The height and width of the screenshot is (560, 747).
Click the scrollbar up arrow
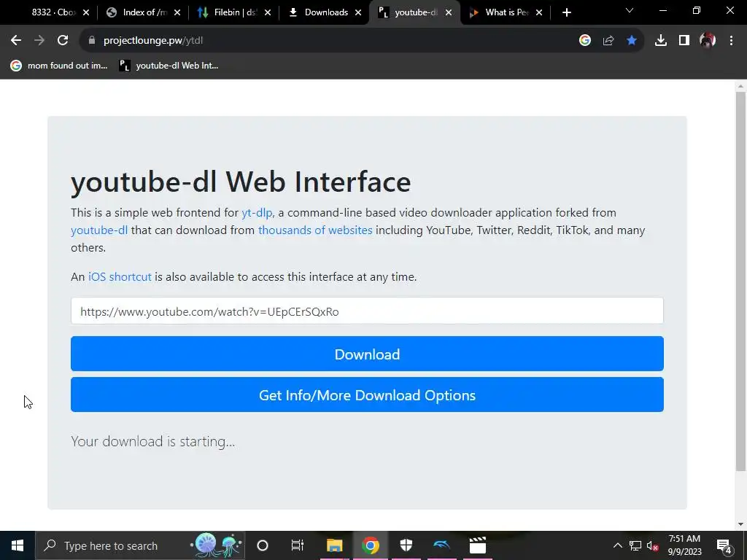tap(740, 86)
